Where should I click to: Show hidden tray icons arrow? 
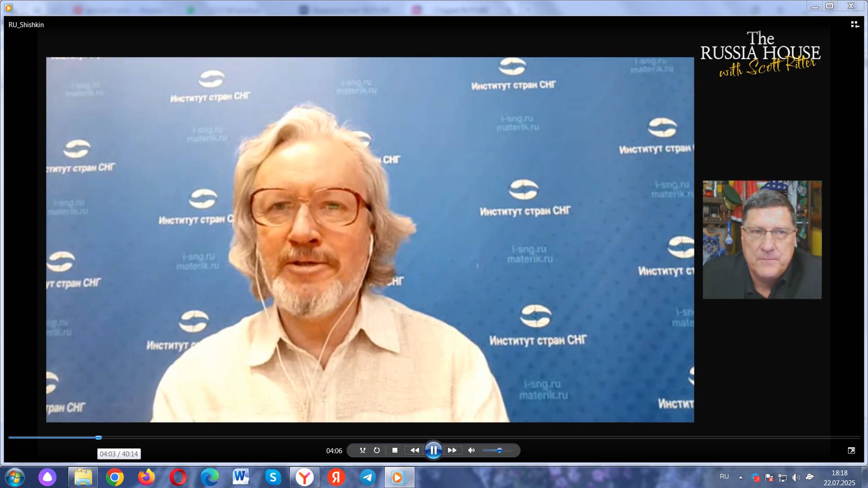[x=740, y=477]
